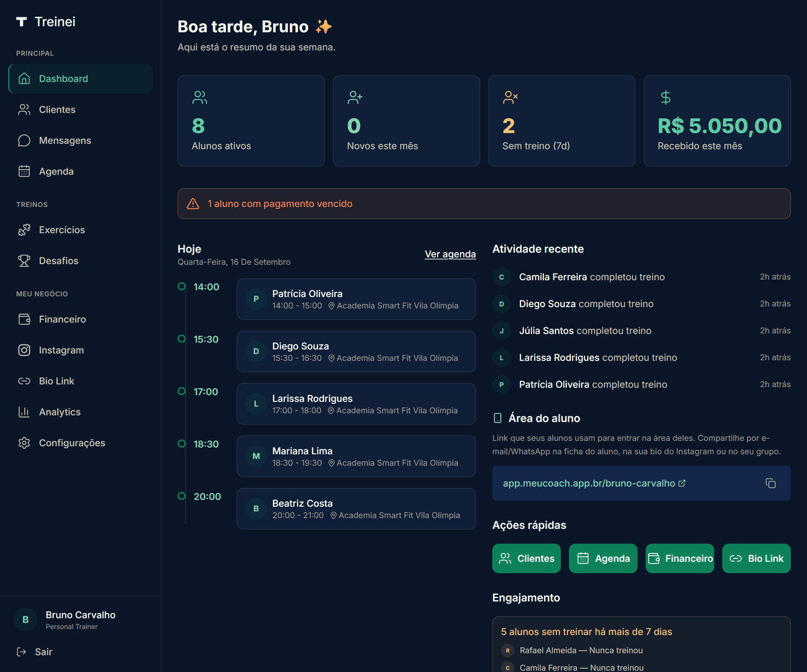
Task: Click the Configurações gear icon
Action: (x=24, y=443)
